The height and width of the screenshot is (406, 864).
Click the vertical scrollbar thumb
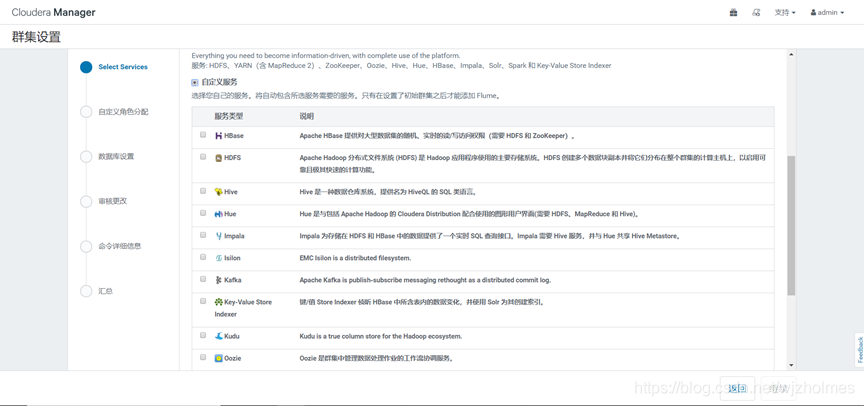click(x=791, y=225)
